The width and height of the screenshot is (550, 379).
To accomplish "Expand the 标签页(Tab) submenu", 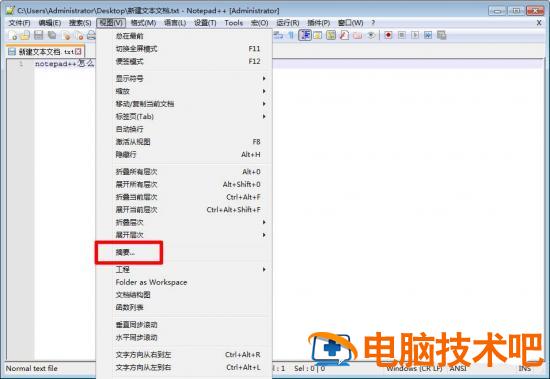I will (x=185, y=117).
